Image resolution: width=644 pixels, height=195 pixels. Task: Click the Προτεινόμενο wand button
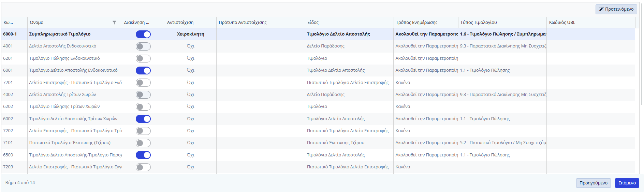616,9
